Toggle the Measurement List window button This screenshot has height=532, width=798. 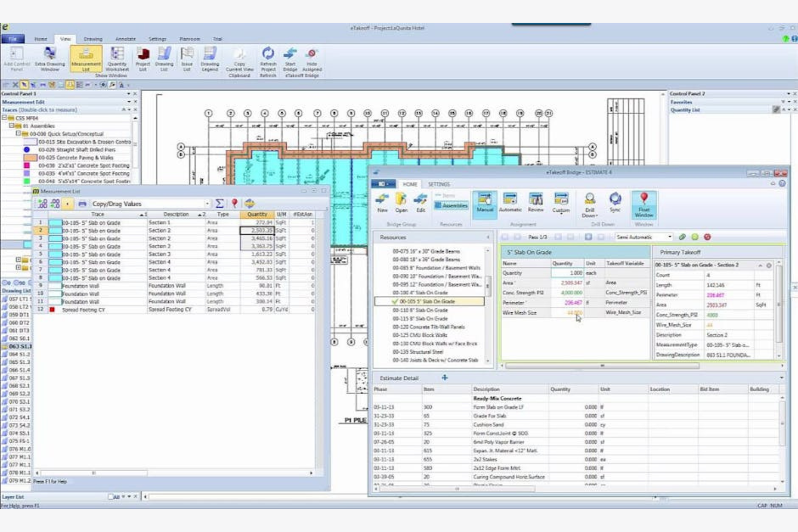(86, 59)
